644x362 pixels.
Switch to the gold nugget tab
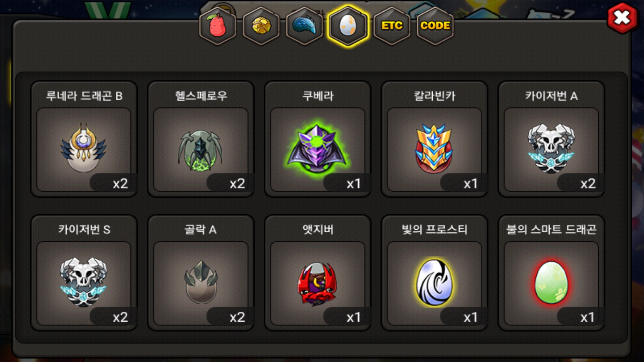261,26
